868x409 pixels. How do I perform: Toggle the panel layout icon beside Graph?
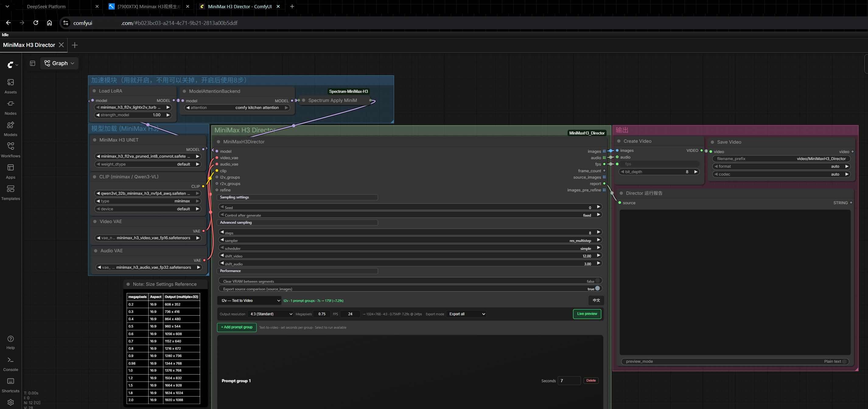coord(32,63)
